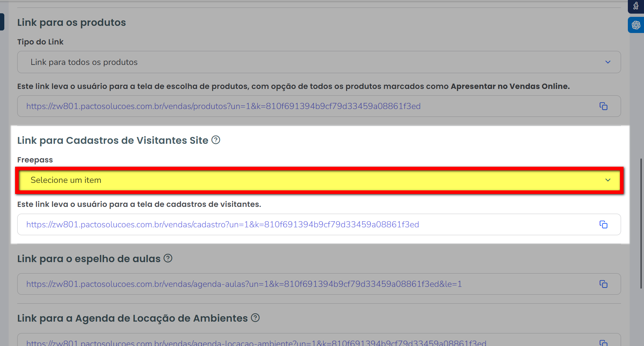644x346 pixels.
Task: Open help icon beside Agenda de Locação de Ambientes
Action: [x=255, y=318]
